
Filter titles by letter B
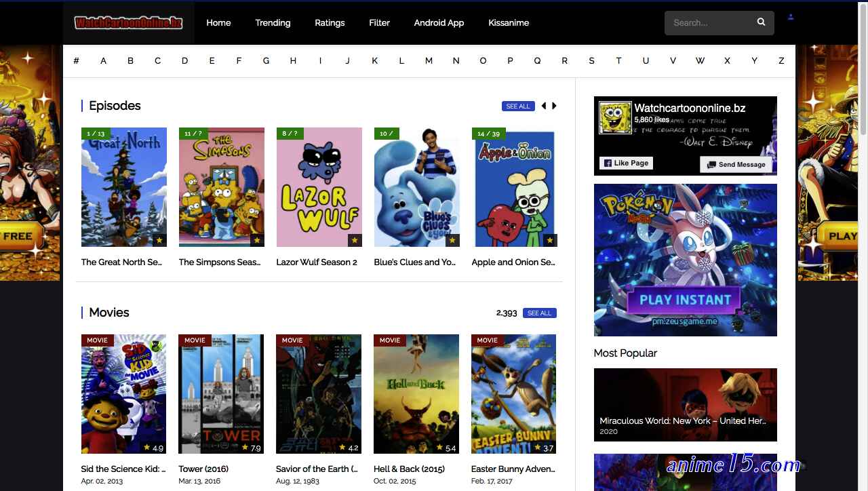tap(130, 60)
